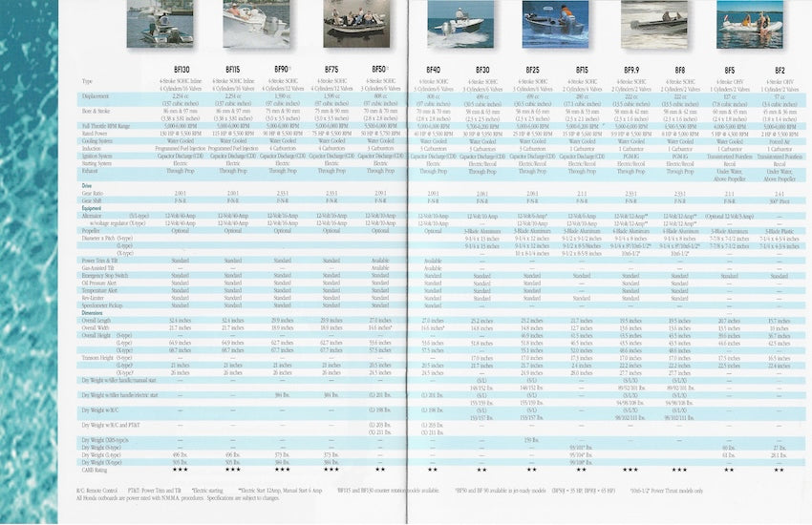Image resolution: width=812 pixels, height=525 pixels.
Task: Click the "Dry Weight (L-type)" row label
Action: [x=101, y=455]
